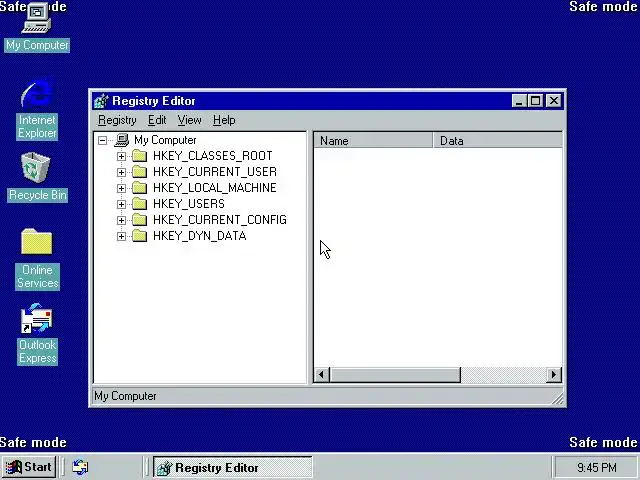Click the HKEY_CURRENT_CONFIG folder icon
The height and width of the screenshot is (480, 640).
pos(140,220)
